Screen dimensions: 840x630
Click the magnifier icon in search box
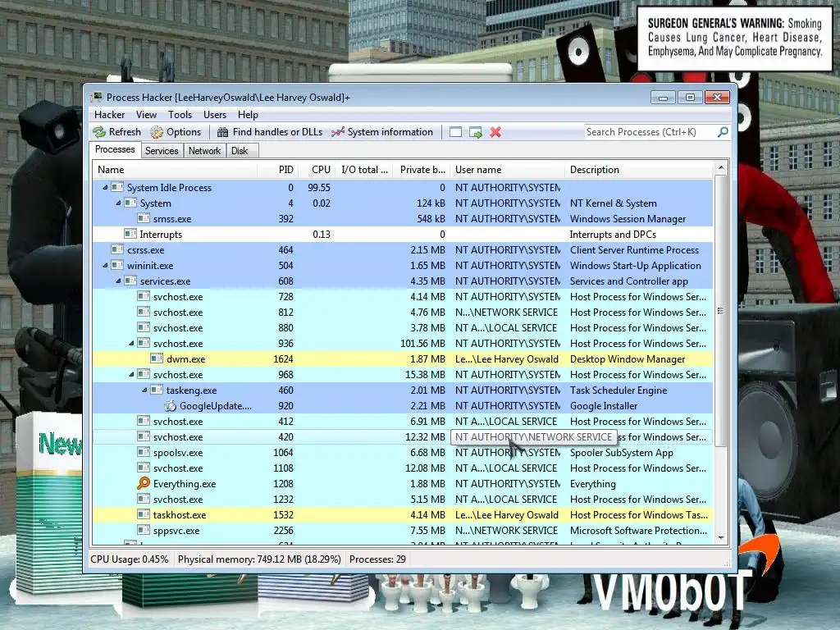[723, 132]
